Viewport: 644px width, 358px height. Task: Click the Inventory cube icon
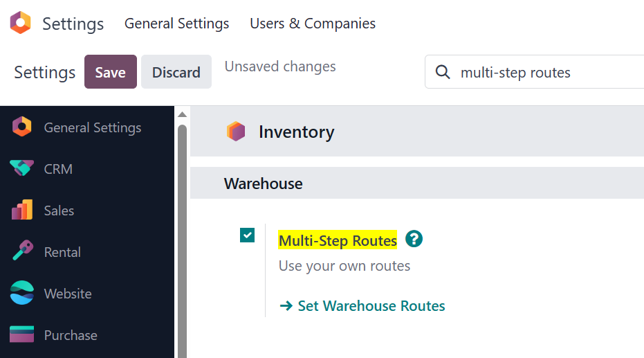point(236,132)
